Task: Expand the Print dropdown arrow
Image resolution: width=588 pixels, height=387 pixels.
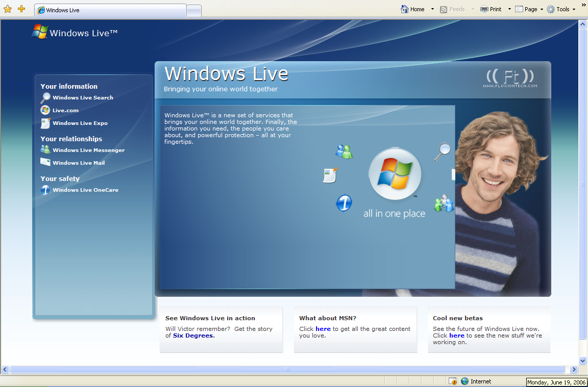Action: click(x=509, y=9)
